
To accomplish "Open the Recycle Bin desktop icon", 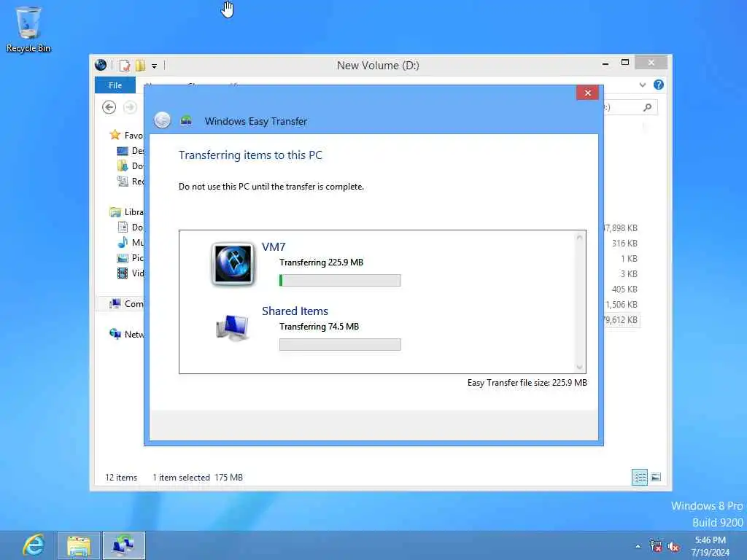I will [28, 29].
